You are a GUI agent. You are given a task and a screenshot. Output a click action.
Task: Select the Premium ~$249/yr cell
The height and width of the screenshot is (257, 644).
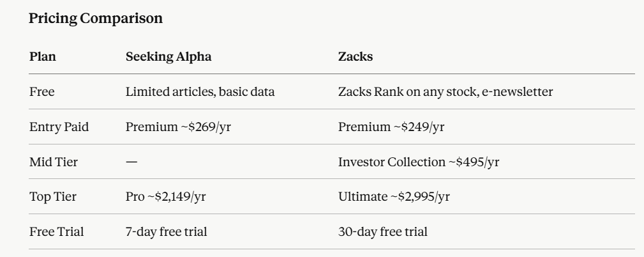tap(391, 127)
